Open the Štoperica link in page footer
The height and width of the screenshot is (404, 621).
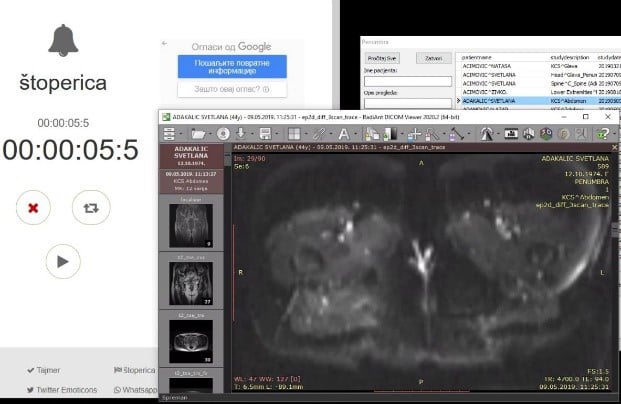(x=135, y=370)
